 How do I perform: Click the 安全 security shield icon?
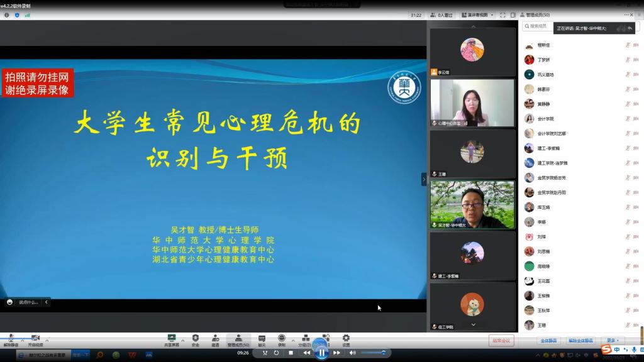pos(195,339)
